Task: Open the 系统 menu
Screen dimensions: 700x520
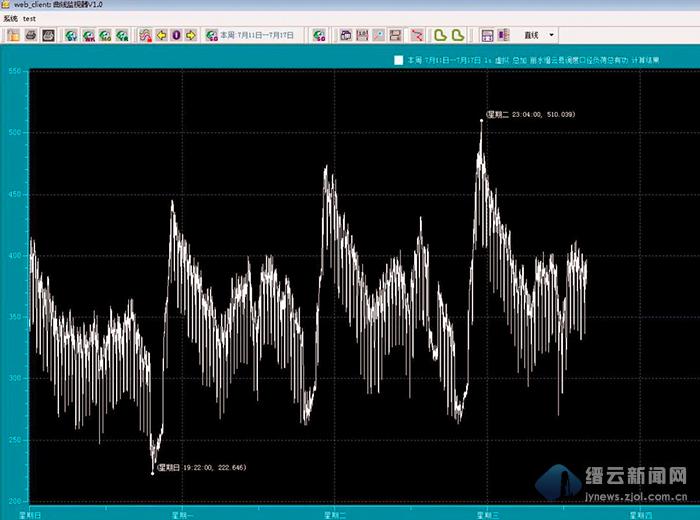Action: (10, 18)
